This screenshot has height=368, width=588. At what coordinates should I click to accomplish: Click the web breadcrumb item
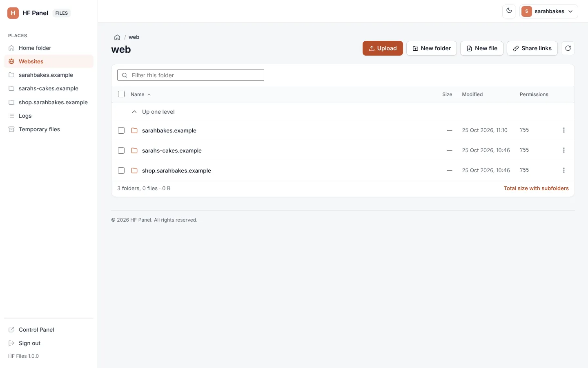click(134, 37)
